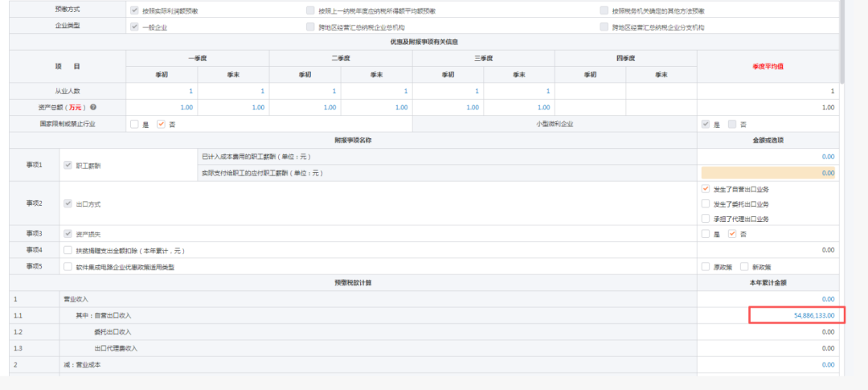Check 是 for 资产损失 item
This screenshot has height=390, width=868.
706,234
